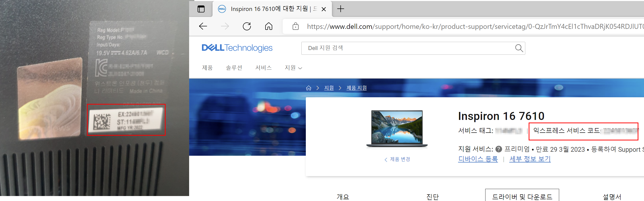Go to the browser home page
644x201 pixels.
click(269, 26)
